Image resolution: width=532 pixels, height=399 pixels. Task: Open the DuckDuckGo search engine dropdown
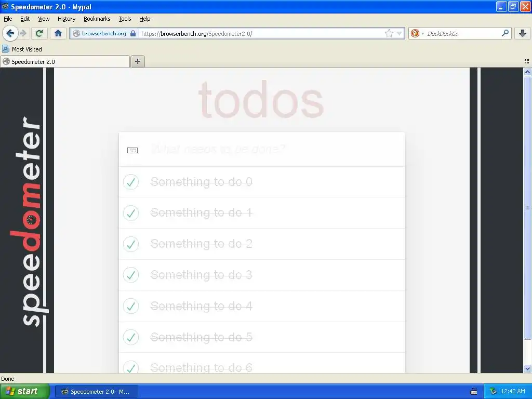point(417,33)
